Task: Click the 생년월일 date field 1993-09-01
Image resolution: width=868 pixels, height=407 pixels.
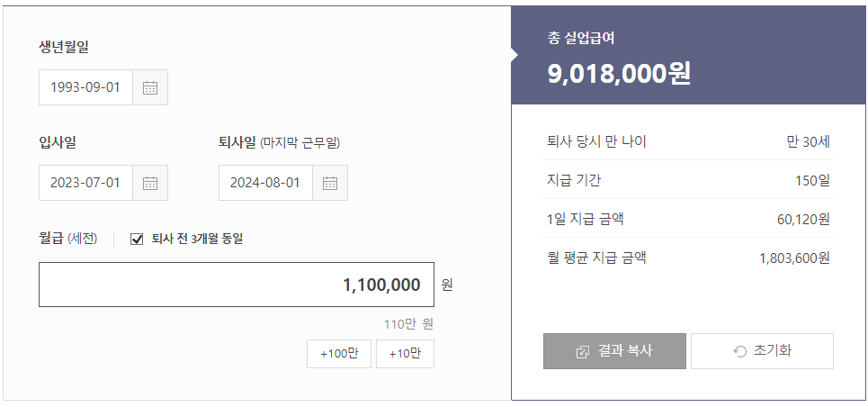Action: 85,87
